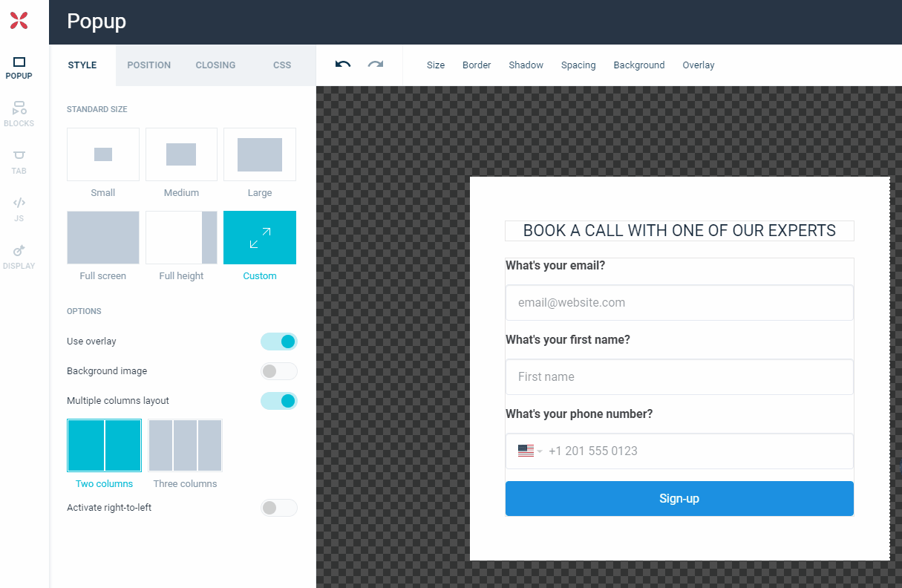The height and width of the screenshot is (588, 902).
Task: Select the "What's your email?" label
Action: coord(555,266)
